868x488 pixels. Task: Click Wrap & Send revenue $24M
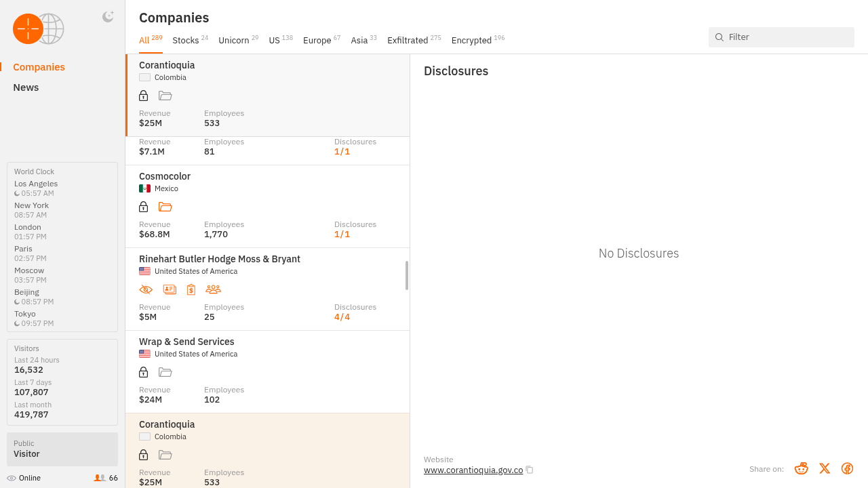151,400
